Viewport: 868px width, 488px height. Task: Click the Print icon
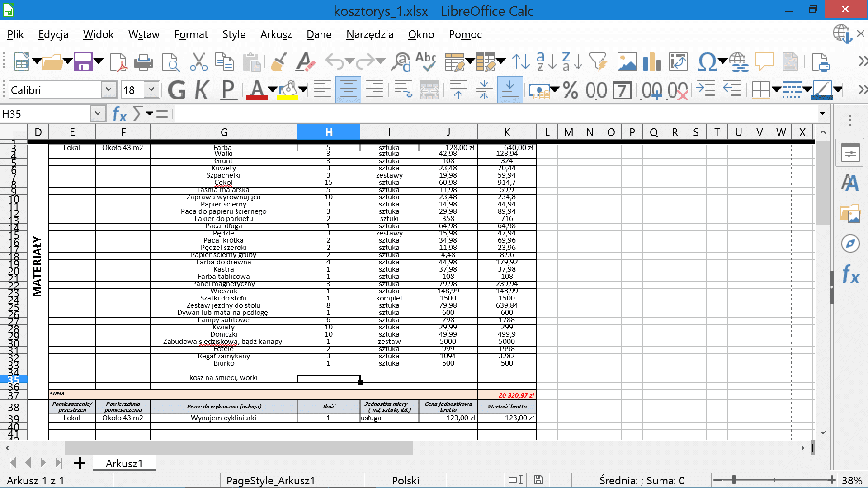(x=144, y=61)
